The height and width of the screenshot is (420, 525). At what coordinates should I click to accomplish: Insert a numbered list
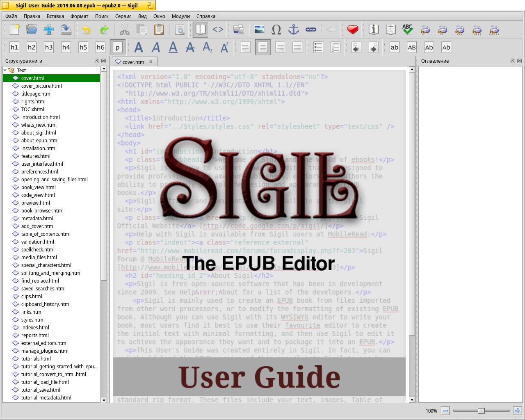click(336, 47)
